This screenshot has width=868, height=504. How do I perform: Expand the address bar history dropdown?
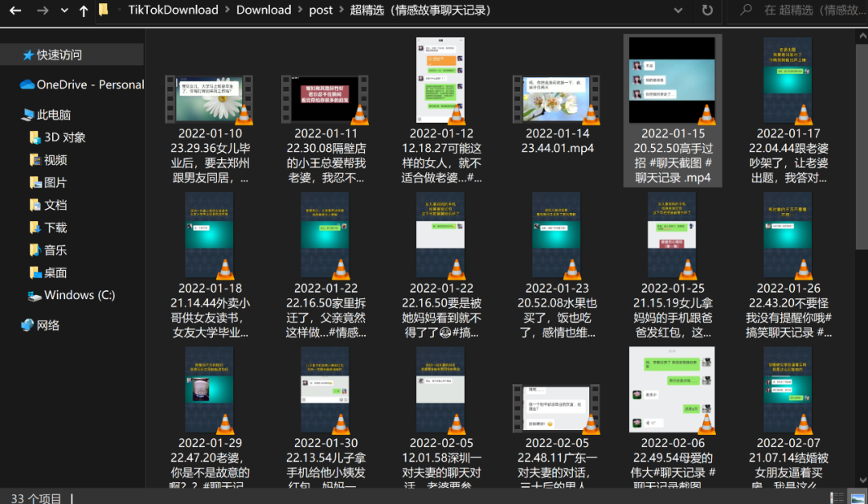click(x=678, y=10)
